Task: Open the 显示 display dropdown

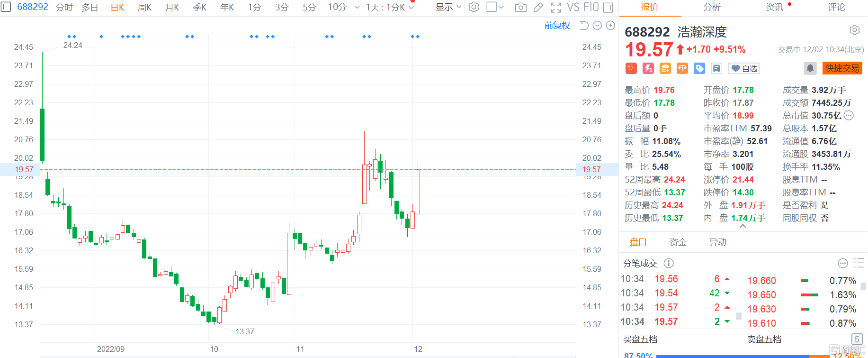Action: tap(448, 7)
